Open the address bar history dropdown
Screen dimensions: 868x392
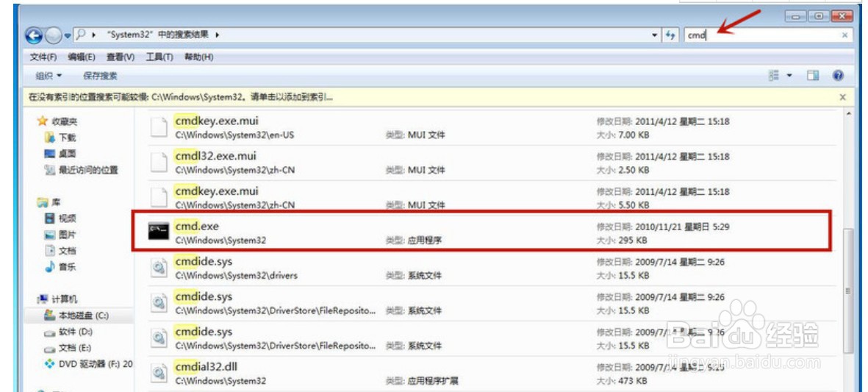click(655, 35)
